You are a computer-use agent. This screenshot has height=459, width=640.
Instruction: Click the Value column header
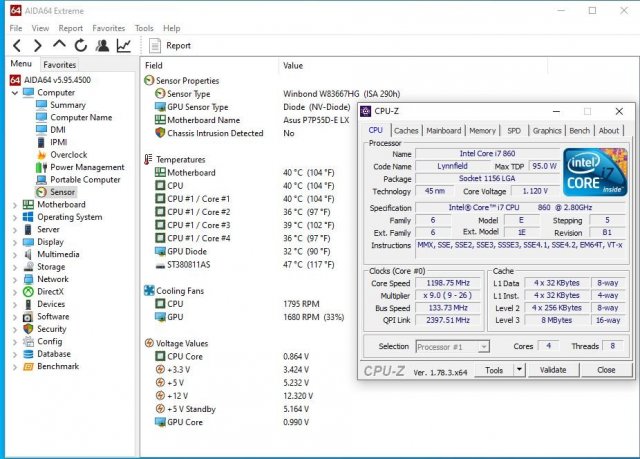(293, 65)
